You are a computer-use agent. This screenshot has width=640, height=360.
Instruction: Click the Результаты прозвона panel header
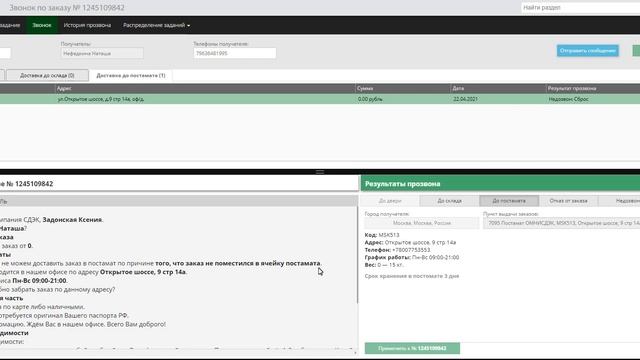pyautogui.click(x=500, y=184)
